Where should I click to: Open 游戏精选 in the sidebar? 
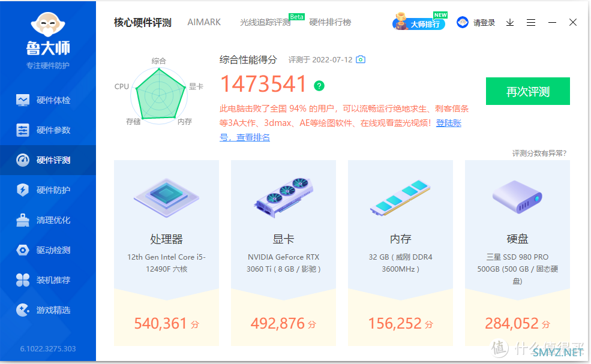pyautogui.click(x=48, y=310)
